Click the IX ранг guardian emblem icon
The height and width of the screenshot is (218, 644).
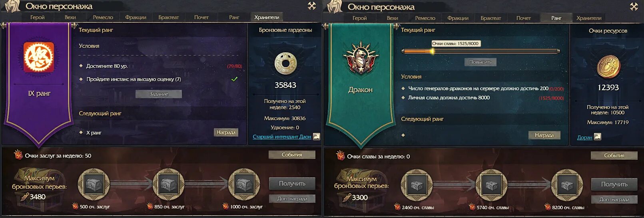click(39, 57)
